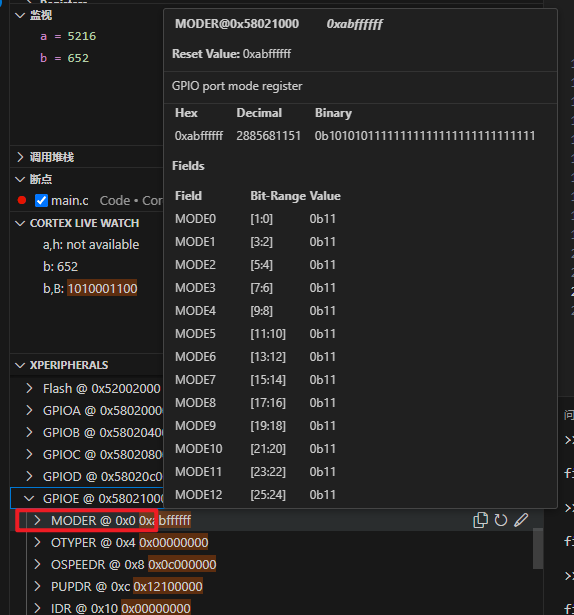
Task: Collapse the 断点 breakpoints section
Action: pyautogui.click(x=20, y=179)
